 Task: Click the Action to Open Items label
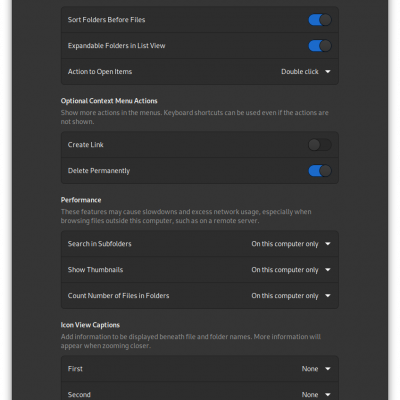click(x=100, y=72)
